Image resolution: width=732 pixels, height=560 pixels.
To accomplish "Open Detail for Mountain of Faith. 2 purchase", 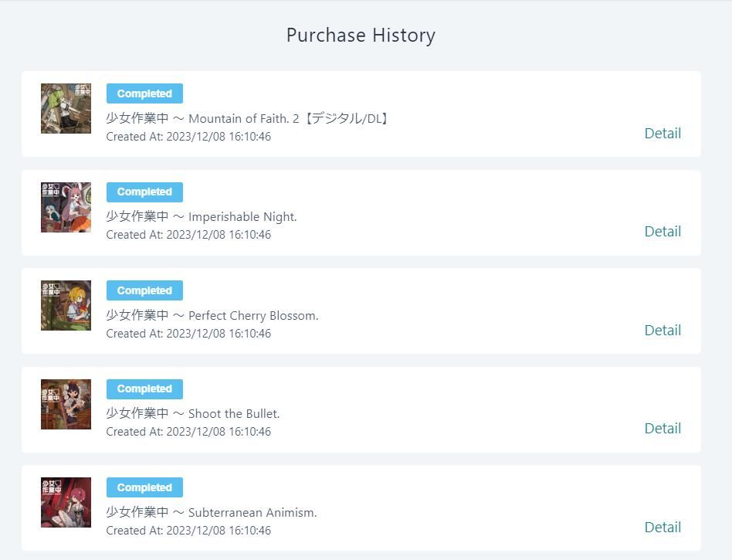I will tap(662, 133).
